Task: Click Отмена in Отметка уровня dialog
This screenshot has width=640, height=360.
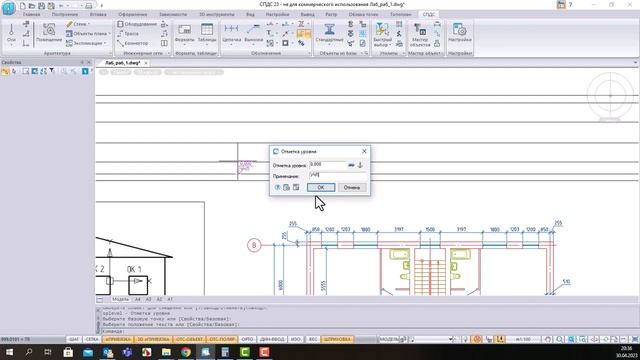Action: click(351, 187)
